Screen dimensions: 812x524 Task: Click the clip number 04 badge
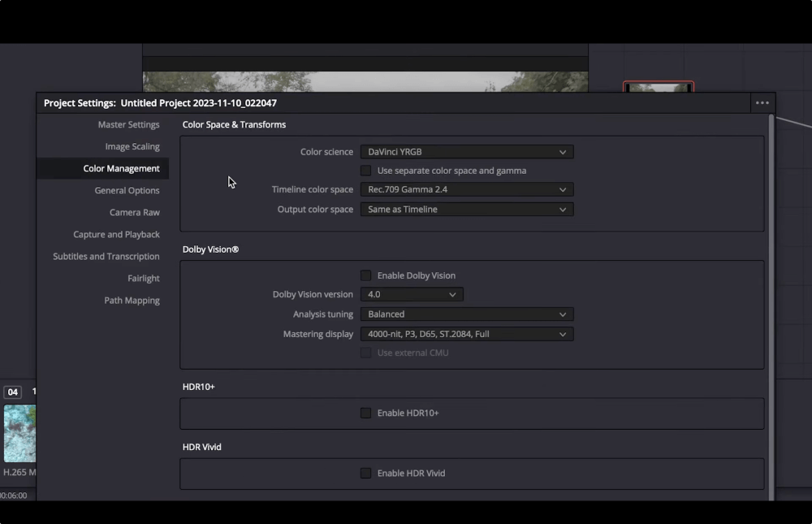[12, 392]
